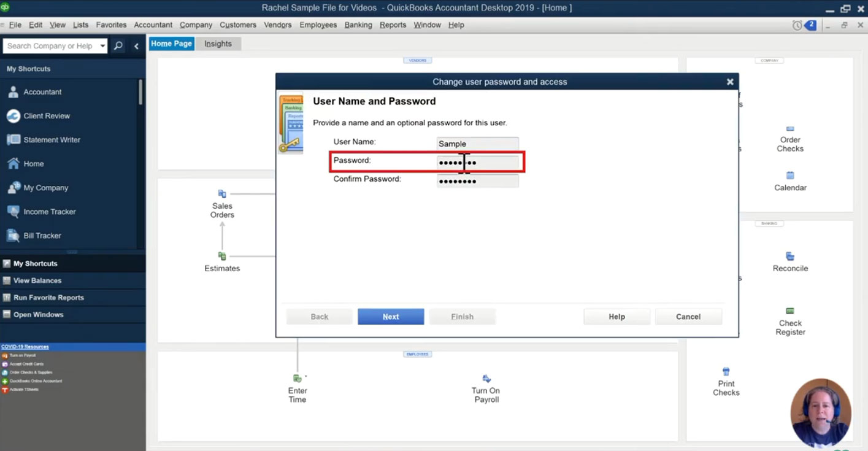Open the Lists menu
This screenshot has height=451, width=868.
pyautogui.click(x=80, y=25)
